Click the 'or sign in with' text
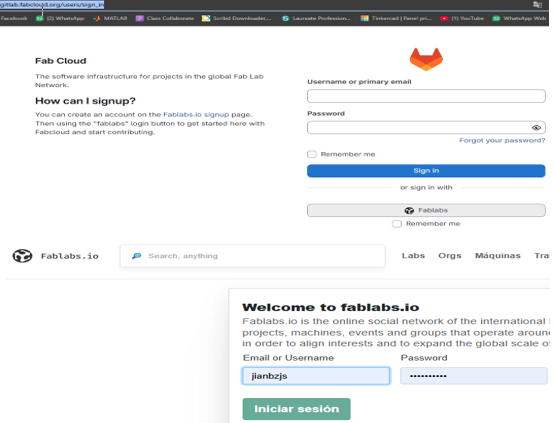 [x=426, y=187]
